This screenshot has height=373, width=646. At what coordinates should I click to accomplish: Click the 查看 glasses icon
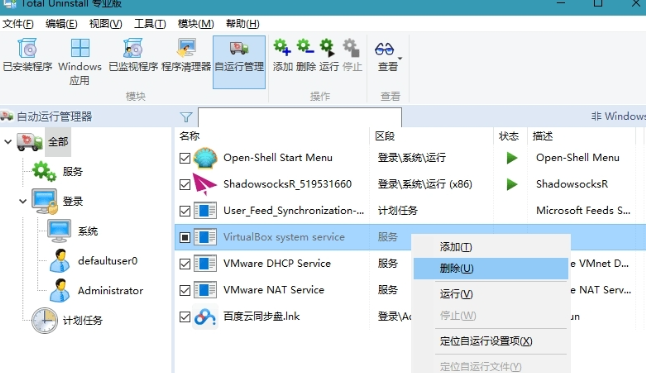point(384,49)
